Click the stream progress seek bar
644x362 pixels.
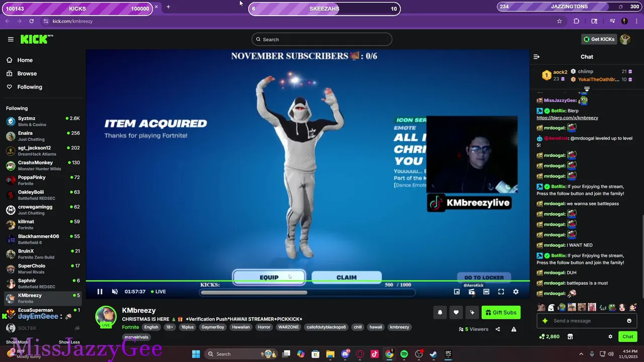pyautogui.click(x=307, y=281)
